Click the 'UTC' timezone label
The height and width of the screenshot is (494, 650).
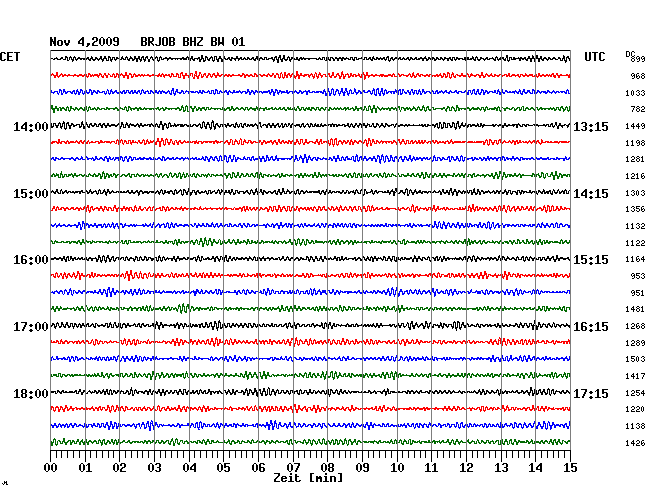click(x=594, y=57)
